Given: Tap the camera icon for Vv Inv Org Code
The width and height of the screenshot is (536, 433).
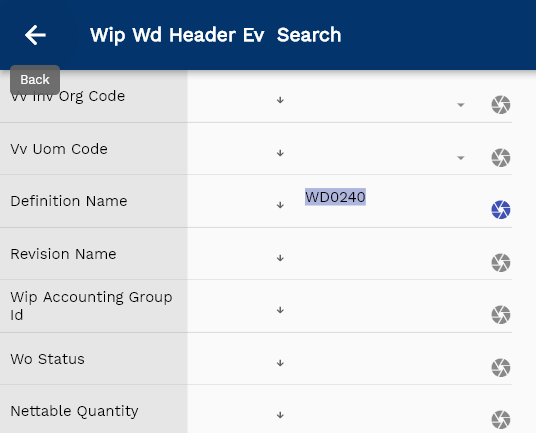Looking at the screenshot, I should coord(501,105).
